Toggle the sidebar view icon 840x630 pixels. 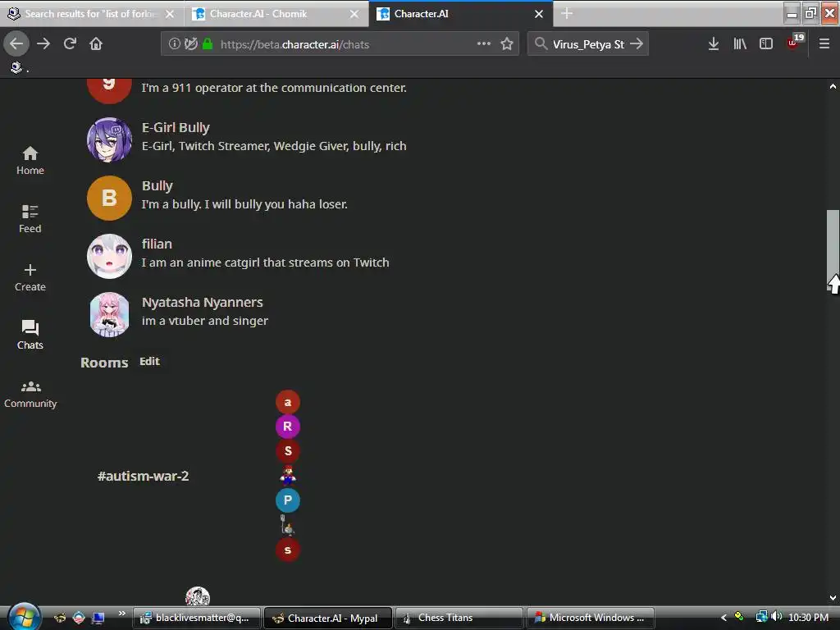[766, 44]
